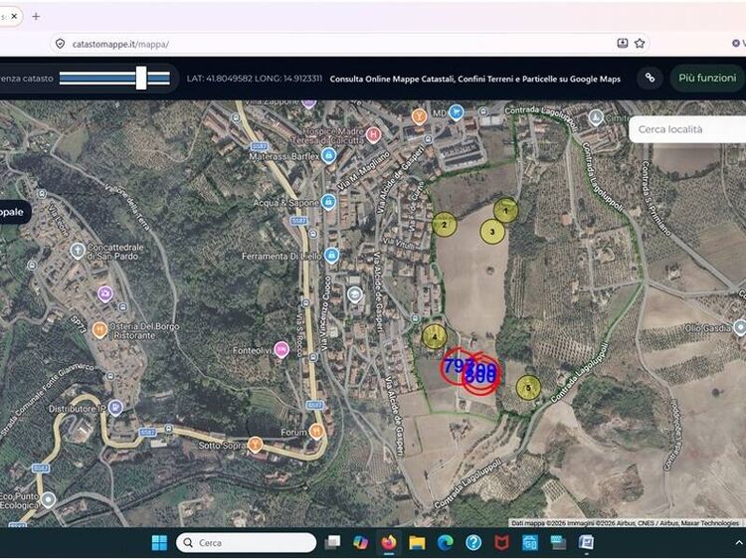Adjust the cadastre transparency slider handle
This screenshot has width=746, height=560.
(141, 78)
